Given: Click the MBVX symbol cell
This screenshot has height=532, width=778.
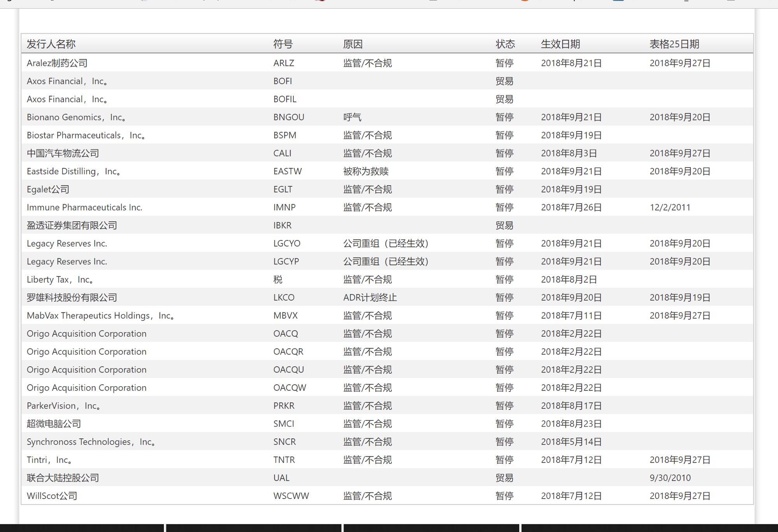Looking at the screenshot, I should pyautogui.click(x=285, y=316).
